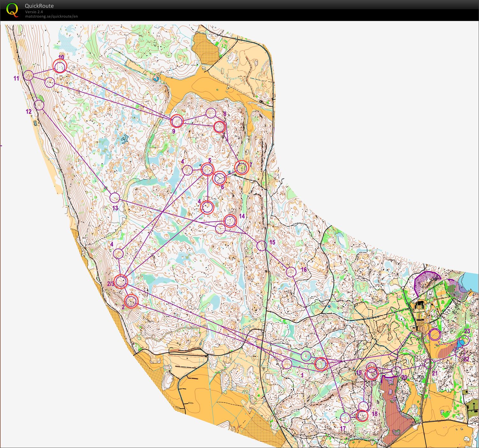Click the QuickRoute title text

pyautogui.click(x=39, y=6)
